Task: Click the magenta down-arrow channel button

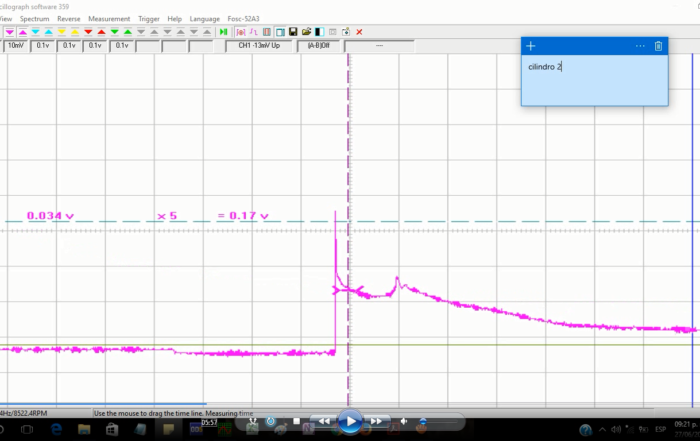Action: coord(9,32)
